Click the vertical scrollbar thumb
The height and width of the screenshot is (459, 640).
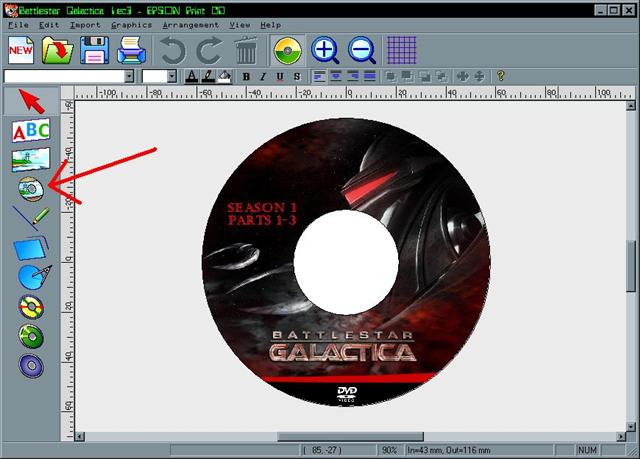pos(631,266)
